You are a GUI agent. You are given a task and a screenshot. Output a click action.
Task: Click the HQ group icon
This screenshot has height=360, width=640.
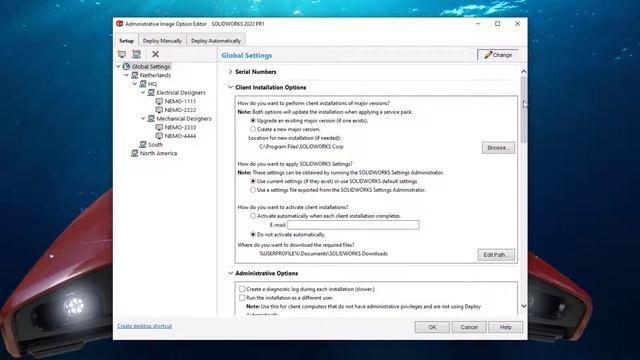[142, 84]
